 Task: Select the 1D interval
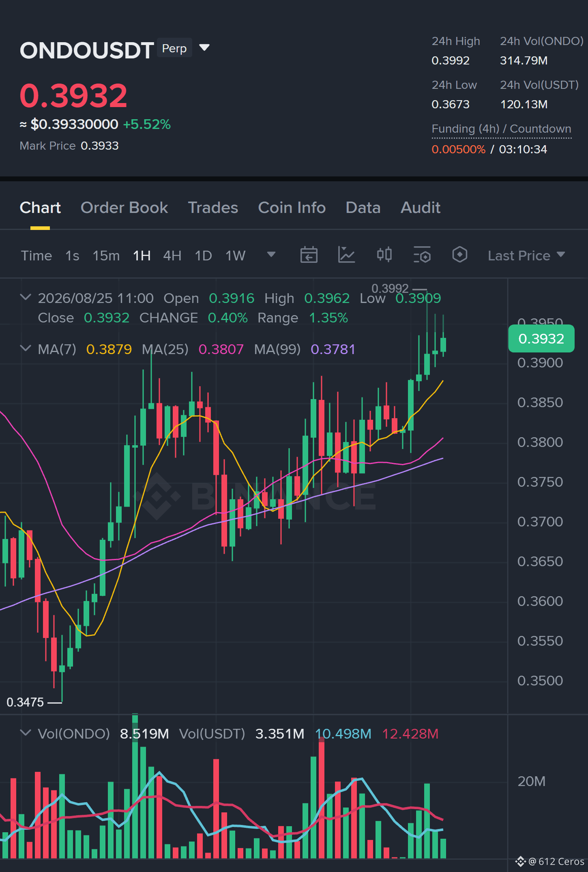tap(203, 256)
